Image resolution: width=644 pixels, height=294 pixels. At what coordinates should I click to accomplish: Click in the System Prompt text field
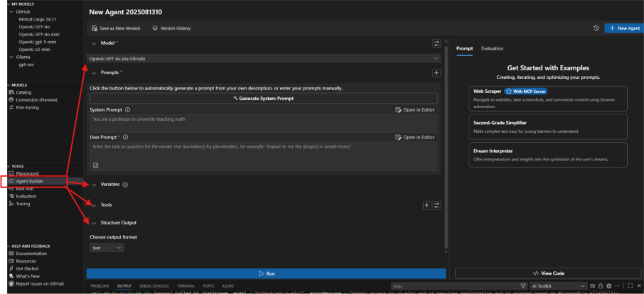click(x=263, y=123)
